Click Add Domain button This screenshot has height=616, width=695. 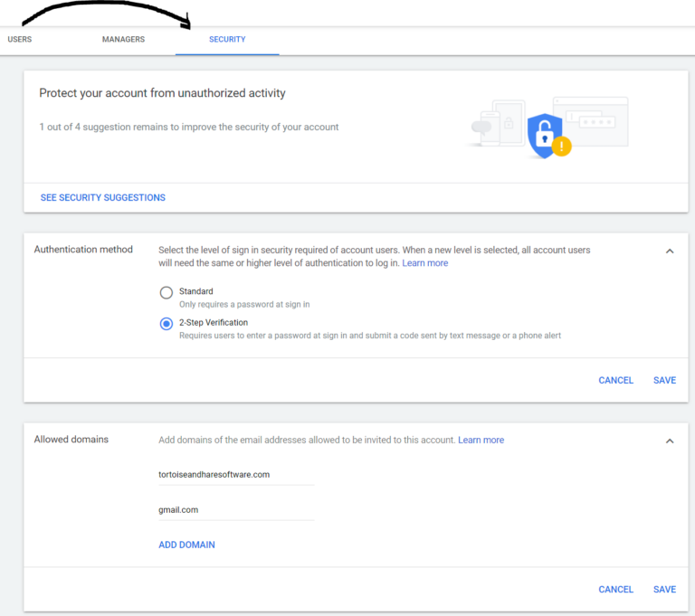coord(186,545)
